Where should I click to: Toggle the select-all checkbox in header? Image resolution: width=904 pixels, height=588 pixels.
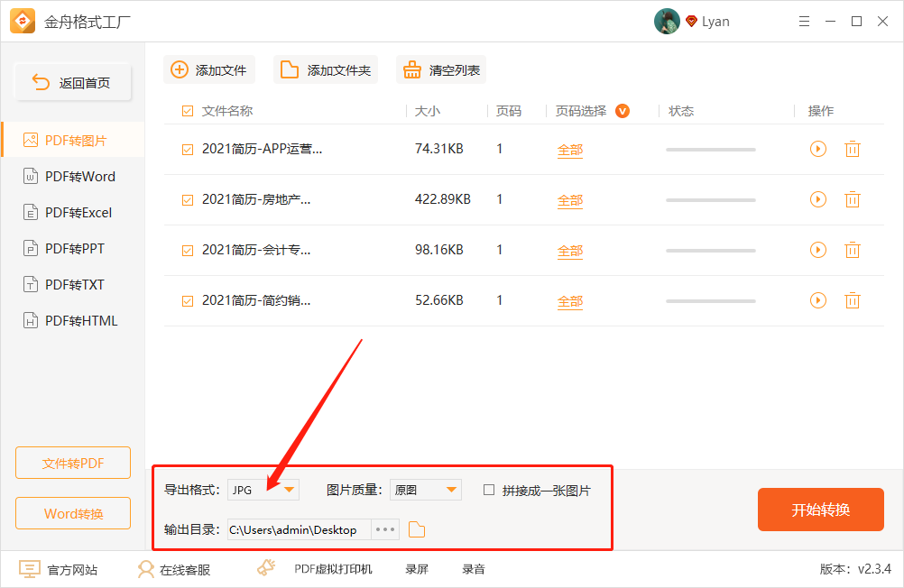pos(187,110)
